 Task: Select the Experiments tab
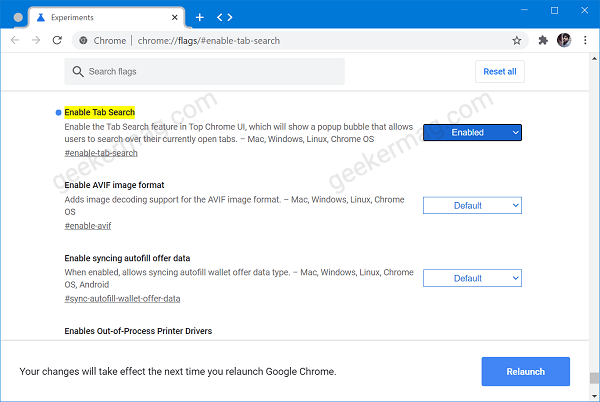(107, 18)
